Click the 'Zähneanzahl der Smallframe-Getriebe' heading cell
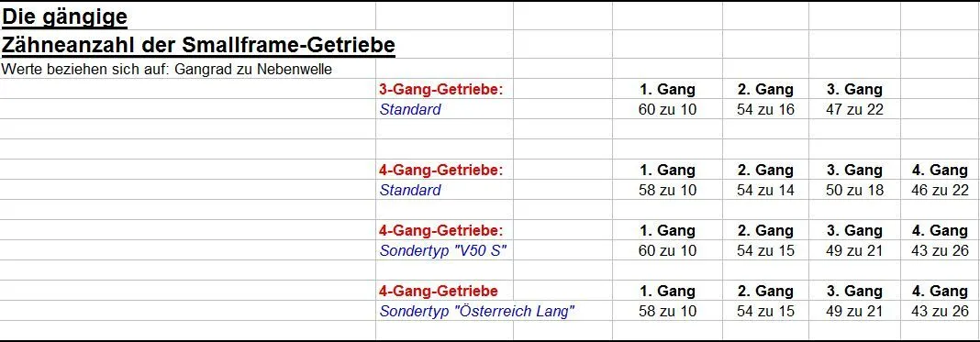 coord(198,45)
